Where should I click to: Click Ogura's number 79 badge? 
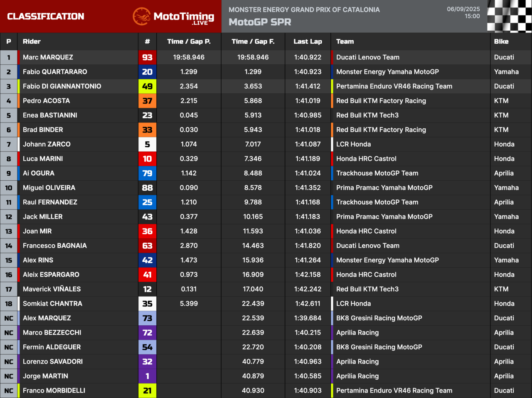click(x=148, y=173)
